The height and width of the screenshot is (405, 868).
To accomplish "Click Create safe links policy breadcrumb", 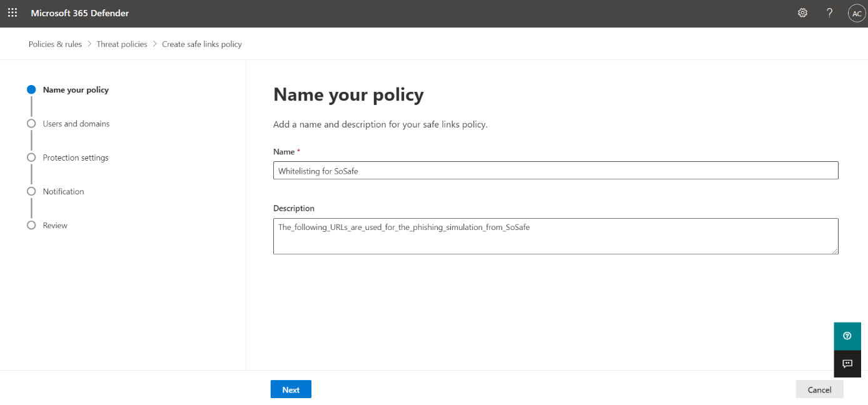I will pos(201,44).
